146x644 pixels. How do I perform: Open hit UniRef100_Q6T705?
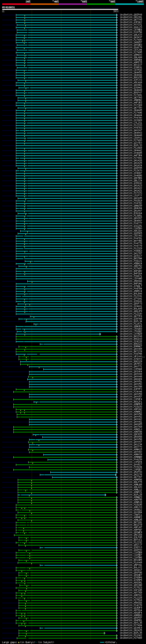131,20
